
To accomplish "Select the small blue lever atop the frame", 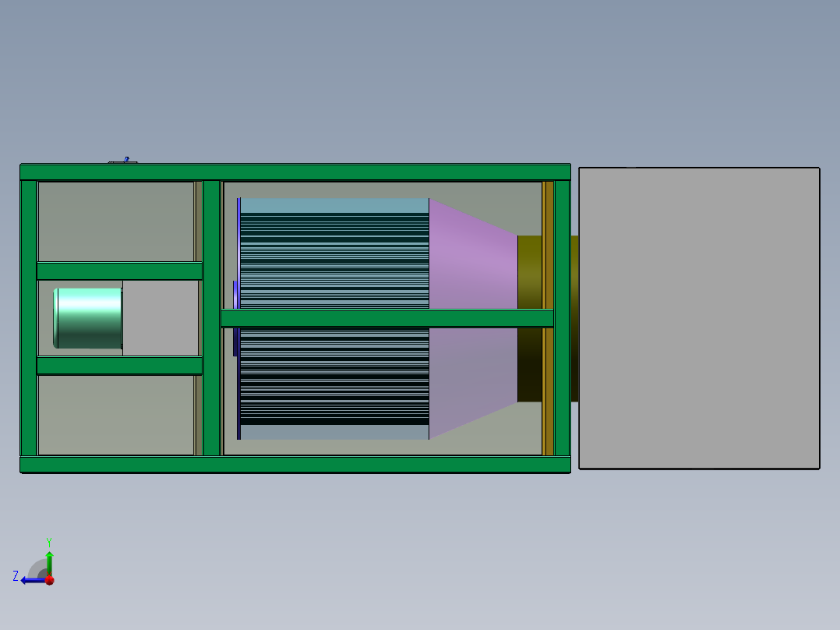I will [x=126, y=159].
